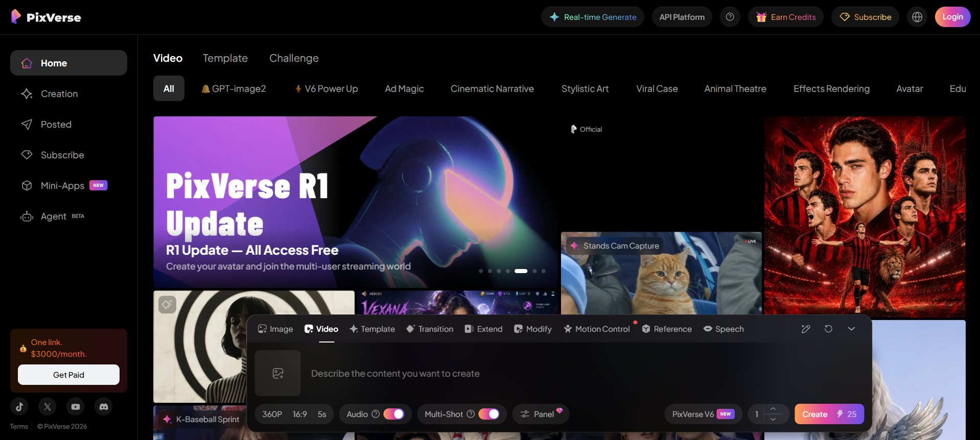
Task: Filter by Ad Magic category
Action: click(404, 88)
